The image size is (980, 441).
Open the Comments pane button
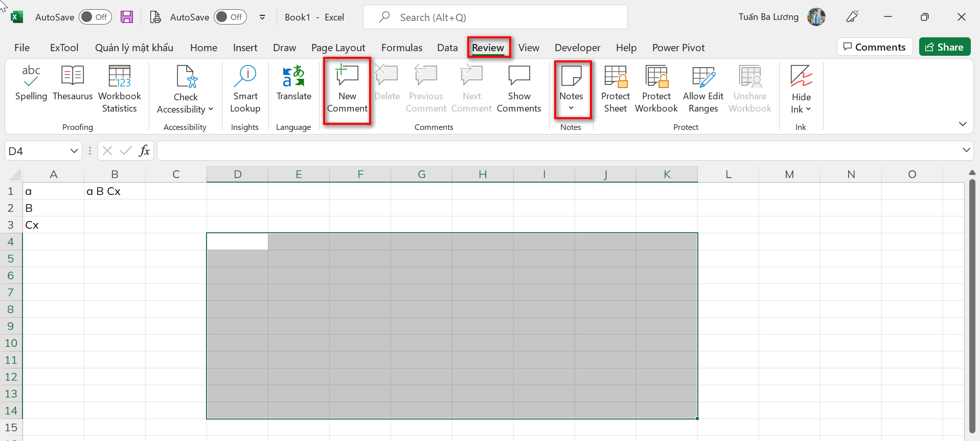(874, 47)
